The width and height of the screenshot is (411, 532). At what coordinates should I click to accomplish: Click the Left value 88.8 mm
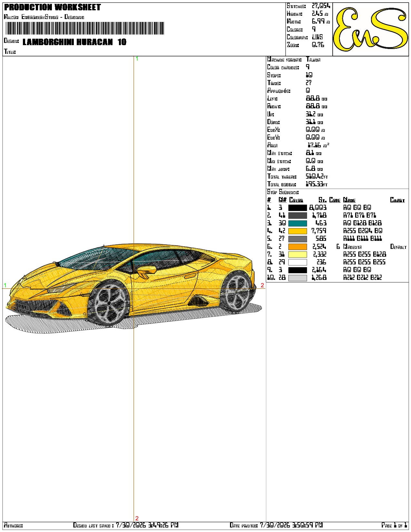pos(316,98)
